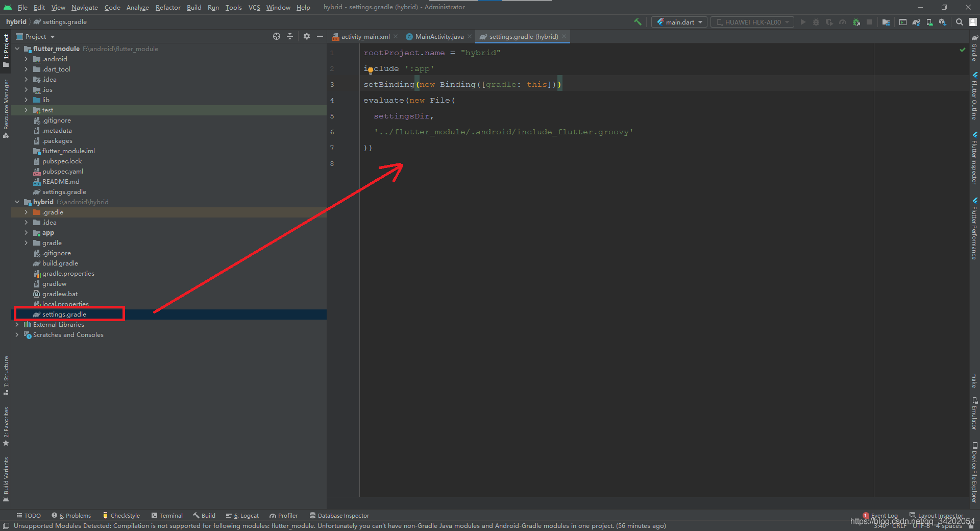This screenshot has height=531, width=980.
Task: Toggle the Flutter Inspector side panel
Action: (x=974, y=158)
